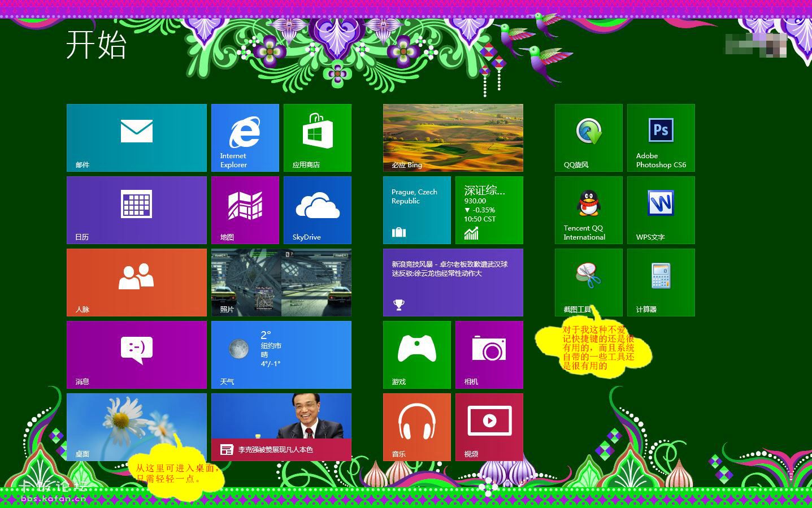Open the news tile about 李克强
812x508 pixels.
tap(281, 427)
